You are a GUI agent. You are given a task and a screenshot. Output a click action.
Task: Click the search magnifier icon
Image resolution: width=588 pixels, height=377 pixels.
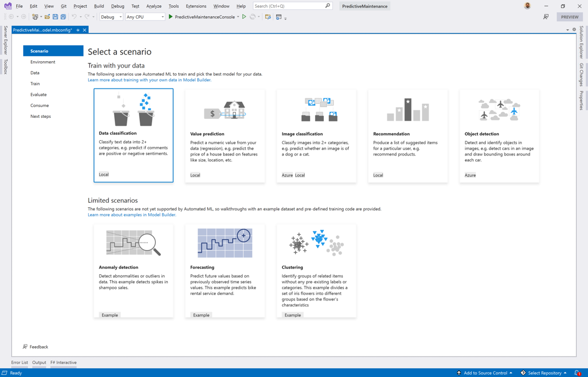click(x=328, y=6)
